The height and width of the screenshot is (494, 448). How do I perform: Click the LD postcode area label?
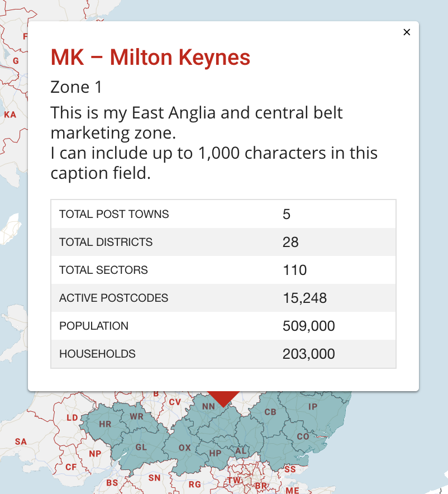[x=72, y=418]
